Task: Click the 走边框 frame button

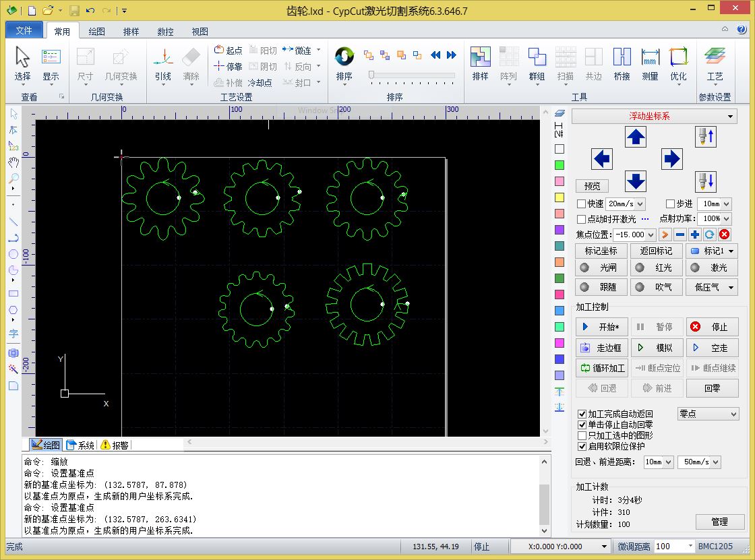Action: [x=601, y=348]
